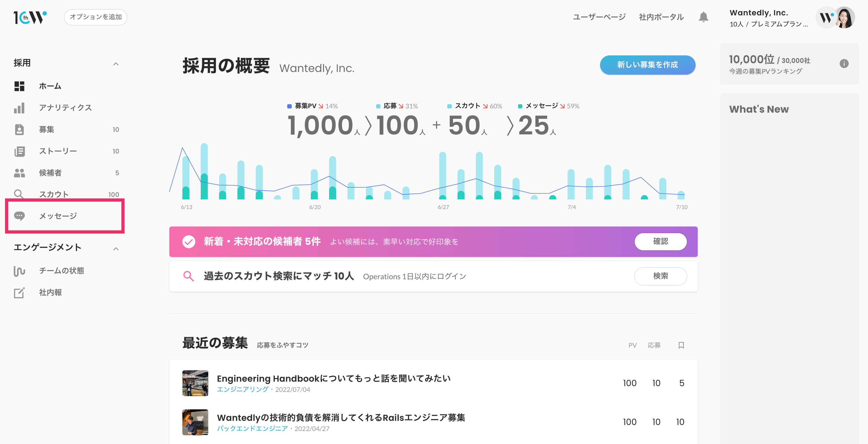The height and width of the screenshot is (444, 868).
Task: Open the info icon beside PV ranking
Action: (844, 63)
